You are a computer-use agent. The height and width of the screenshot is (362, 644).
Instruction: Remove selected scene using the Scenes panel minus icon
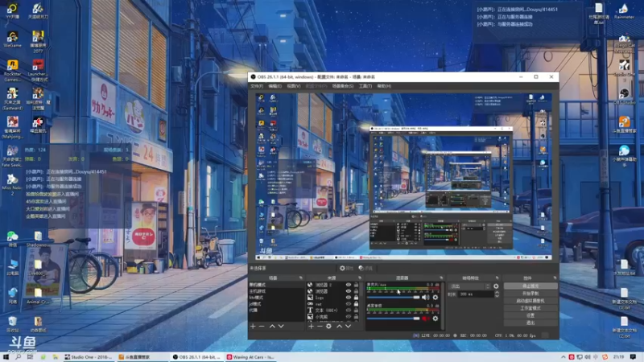pos(262,327)
